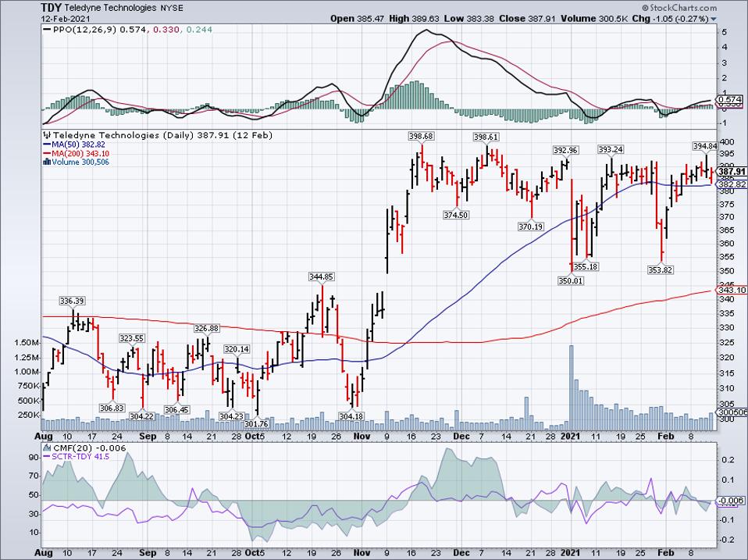Click the candlestick icon before Teledyne Technologies (Daily)
748x560 pixels.
point(47,135)
